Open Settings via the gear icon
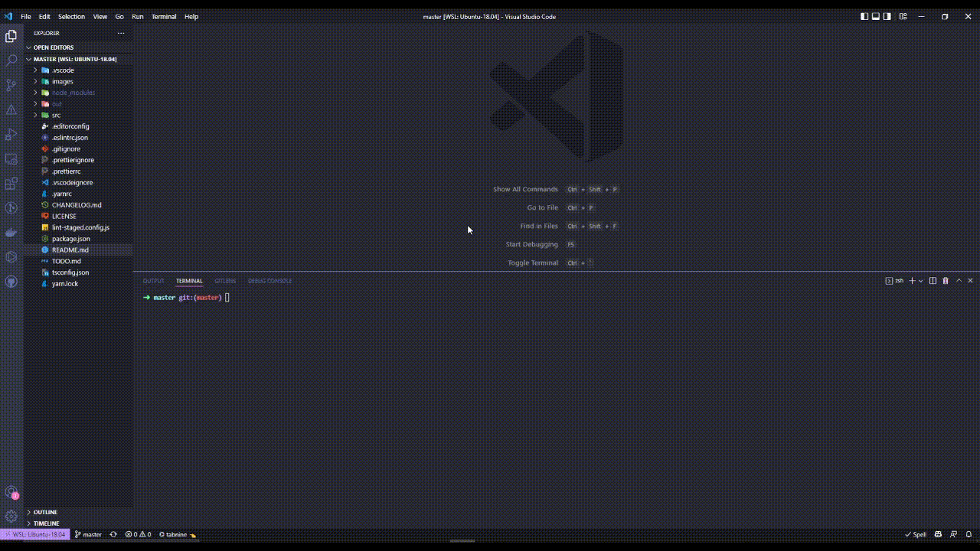This screenshot has height=551, width=980. 11,516
